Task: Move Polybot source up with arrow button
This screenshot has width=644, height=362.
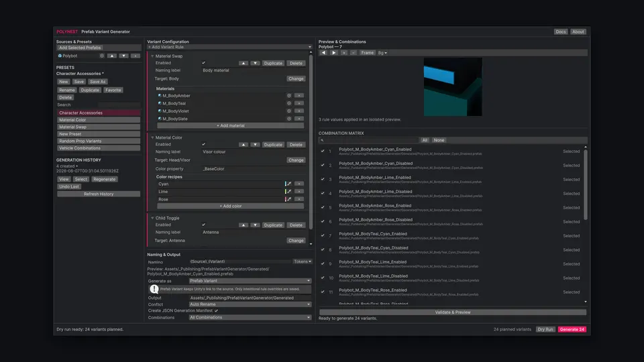Action: [x=112, y=56]
